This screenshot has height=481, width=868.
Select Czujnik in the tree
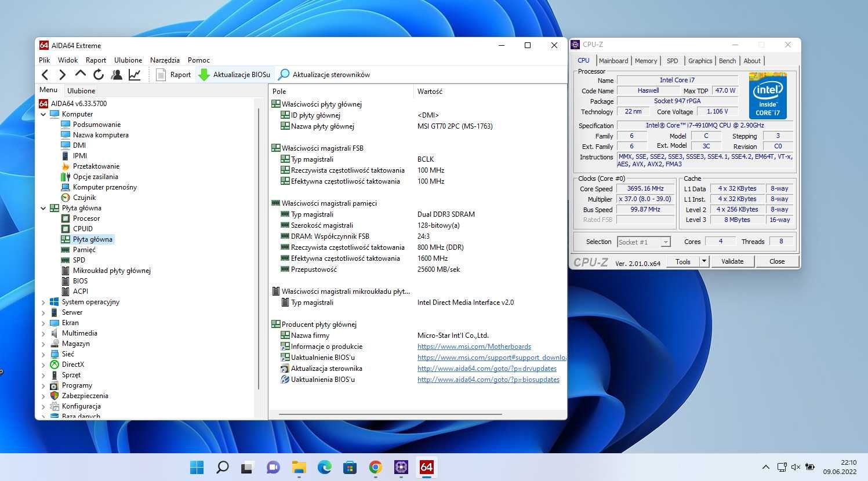[85, 197]
